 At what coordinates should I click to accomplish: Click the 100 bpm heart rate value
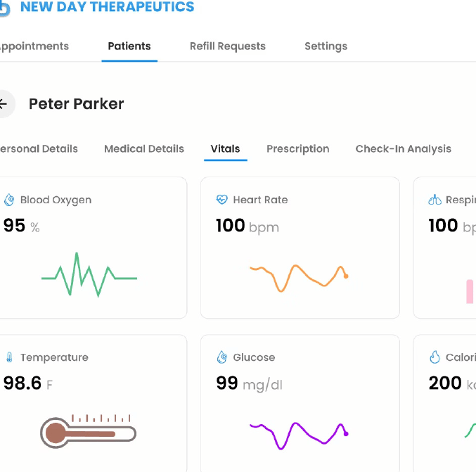click(247, 226)
